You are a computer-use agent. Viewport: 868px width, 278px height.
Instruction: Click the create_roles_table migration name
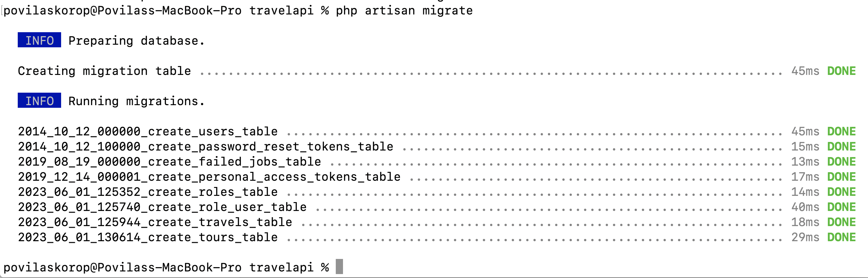tap(148, 192)
